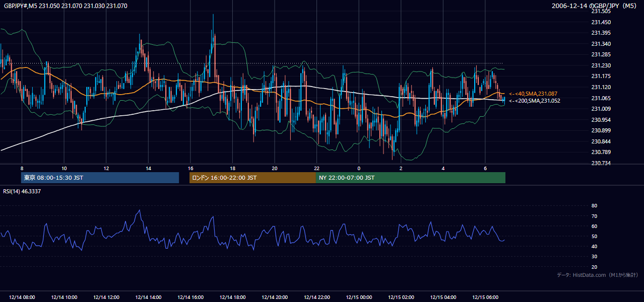Click the 12/14 18:00 time axis label
Screen dimensions: 644x302
pyautogui.click(x=232, y=297)
